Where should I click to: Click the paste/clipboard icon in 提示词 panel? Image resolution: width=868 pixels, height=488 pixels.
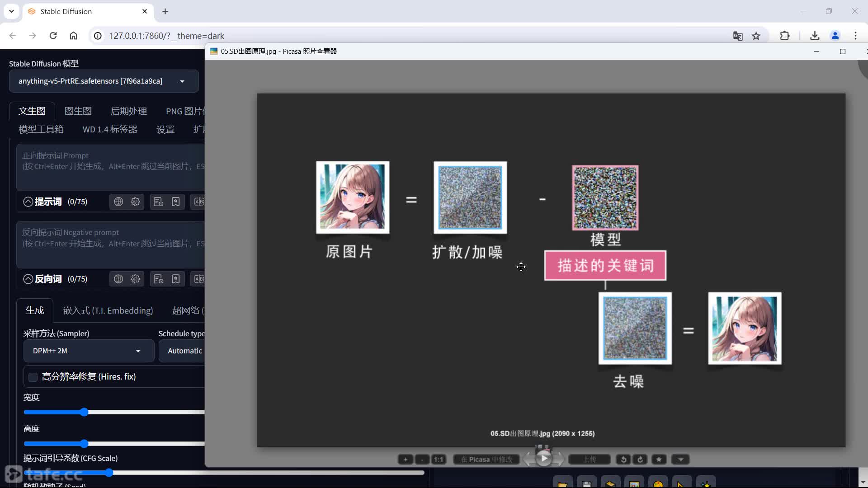158,202
